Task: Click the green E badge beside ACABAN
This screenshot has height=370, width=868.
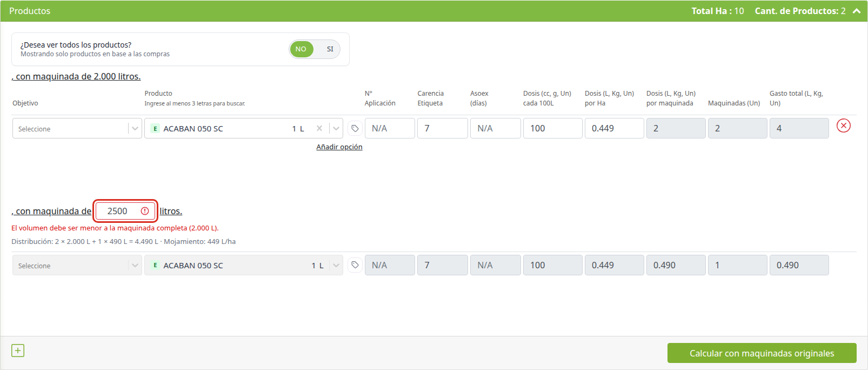Action: (155, 129)
